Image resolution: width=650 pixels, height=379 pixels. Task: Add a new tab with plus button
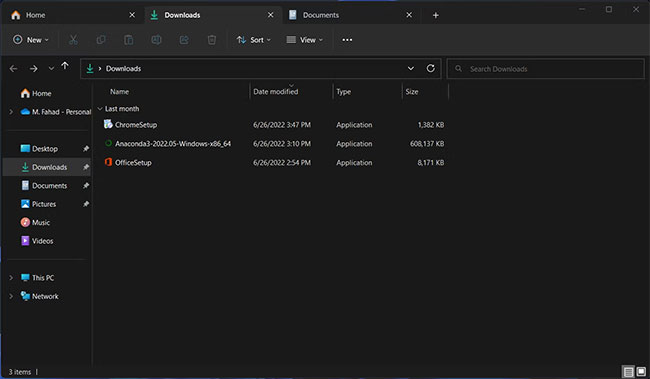click(435, 15)
